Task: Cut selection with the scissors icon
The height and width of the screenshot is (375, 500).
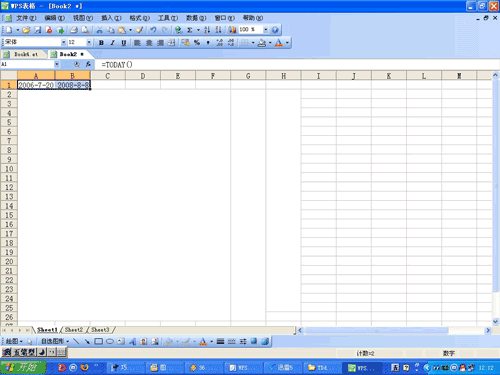Action: pos(99,30)
